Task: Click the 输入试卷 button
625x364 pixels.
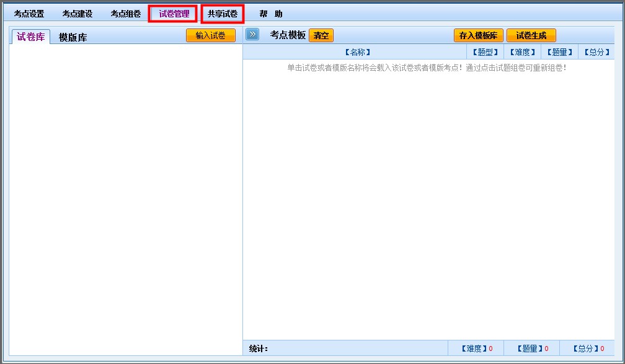Action: click(x=210, y=35)
